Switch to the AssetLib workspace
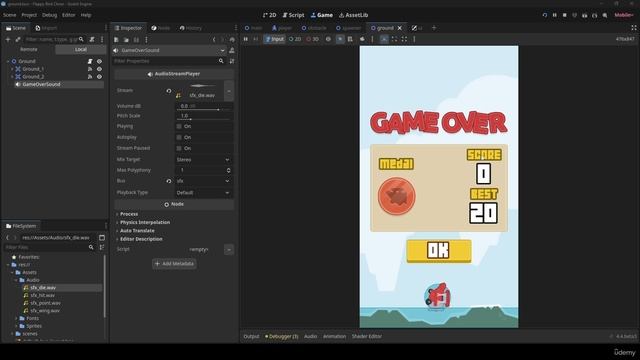The image size is (640, 360). (x=353, y=15)
